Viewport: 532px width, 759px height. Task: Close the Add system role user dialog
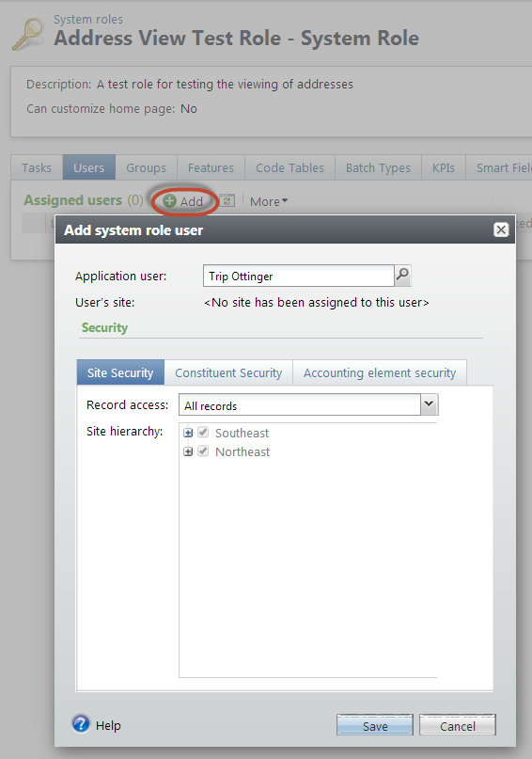click(501, 229)
